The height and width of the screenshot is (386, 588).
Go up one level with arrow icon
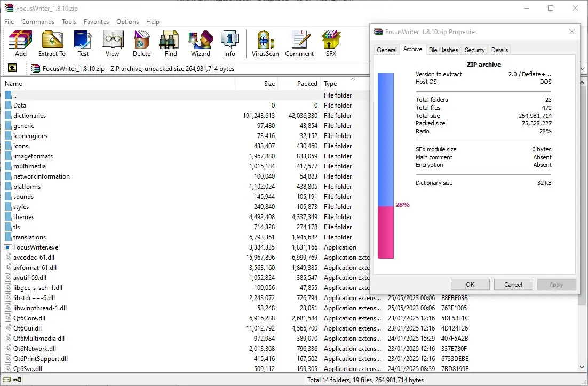point(12,68)
